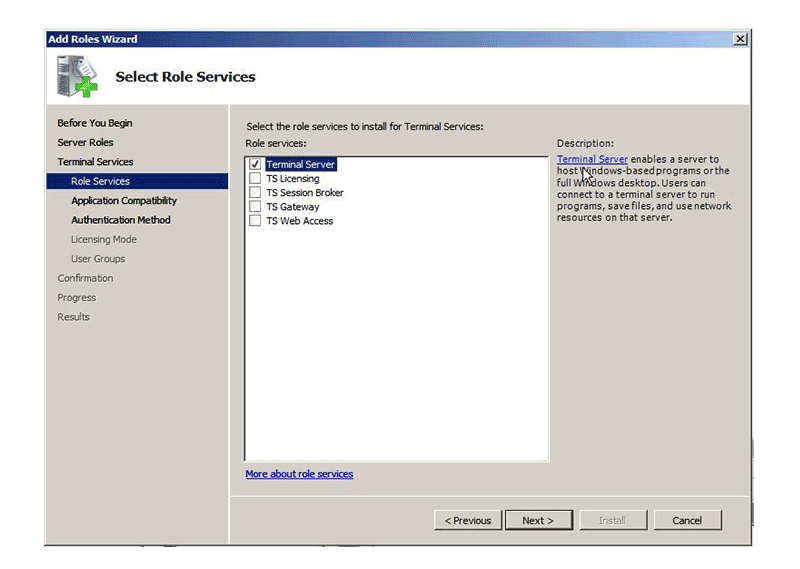
Task: Click the Previous button
Action: point(468,521)
